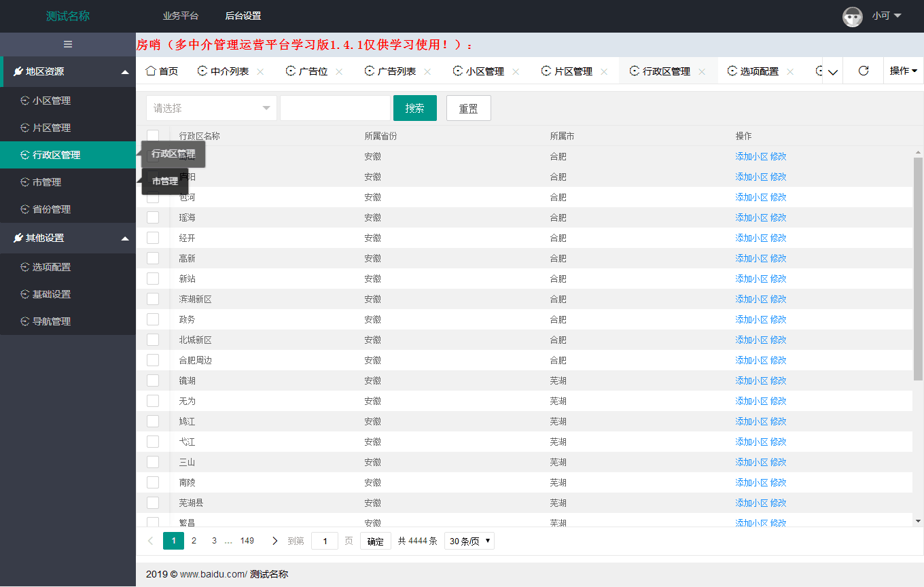924x587 pixels.
Task: Check the checkbox for 高新 row
Action: pos(153,258)
